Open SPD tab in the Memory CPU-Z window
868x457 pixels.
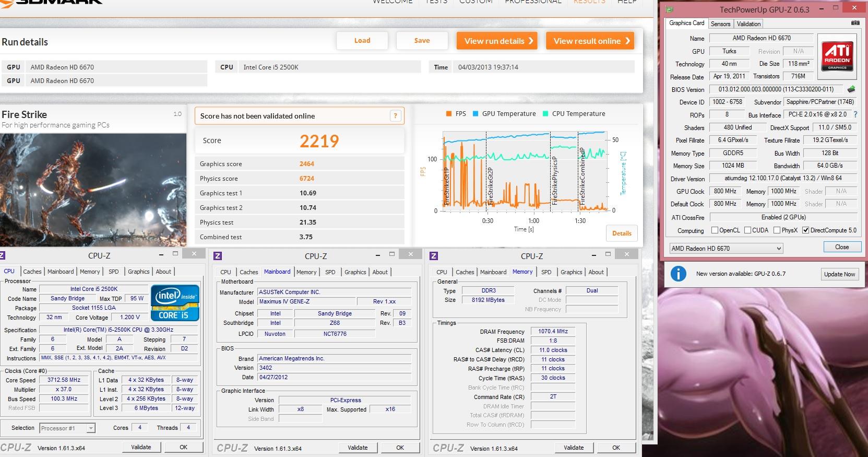[x=546, y=272]
